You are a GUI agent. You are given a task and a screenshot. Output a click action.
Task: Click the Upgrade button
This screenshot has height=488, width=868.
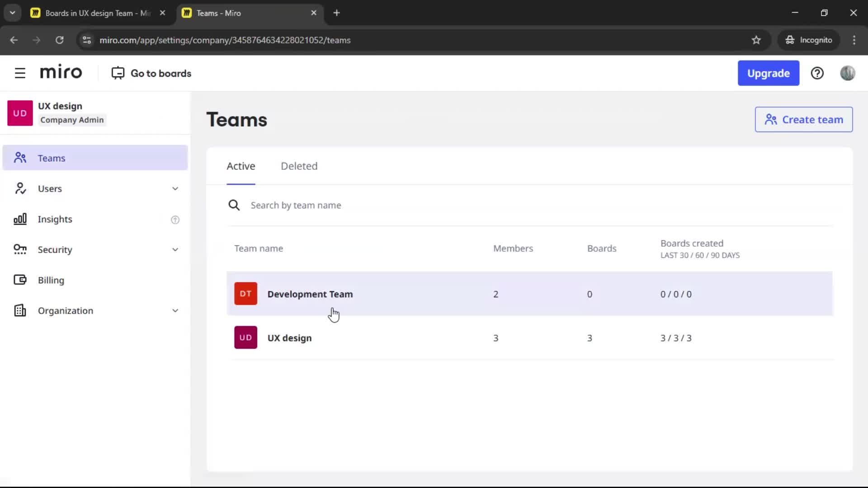769,73
